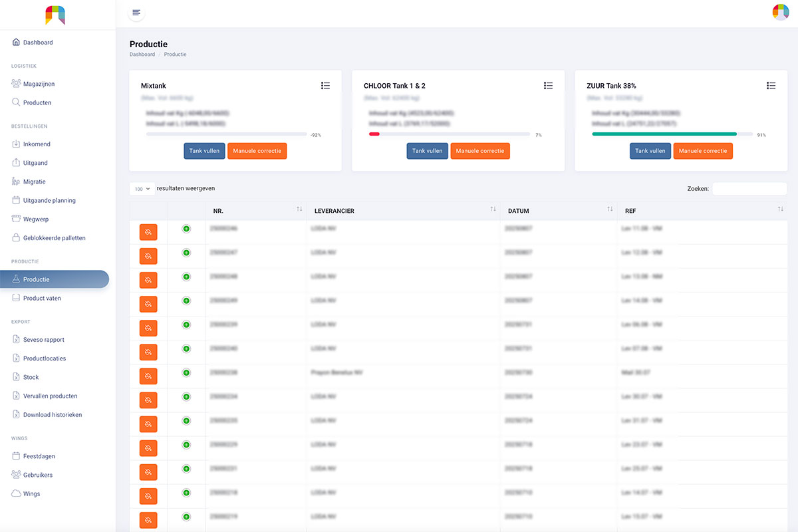Open the 100 resultaten weergeven dropdown
798x532 pixels.
tap(142, 189)
